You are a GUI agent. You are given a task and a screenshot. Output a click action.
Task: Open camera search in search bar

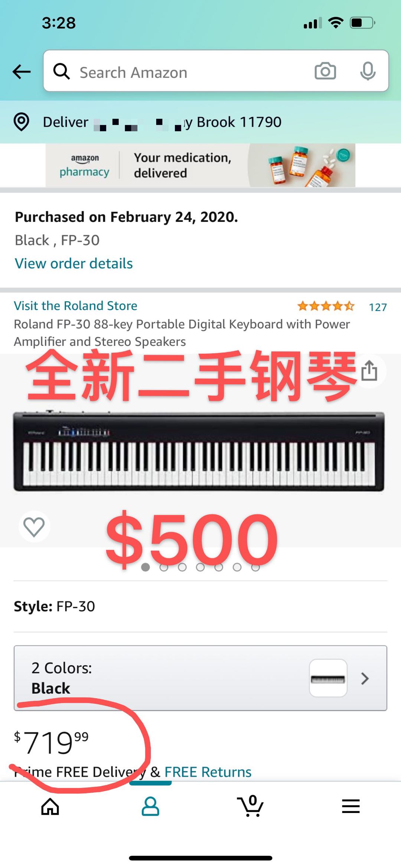pyautogui.click(x=325, y=71)
